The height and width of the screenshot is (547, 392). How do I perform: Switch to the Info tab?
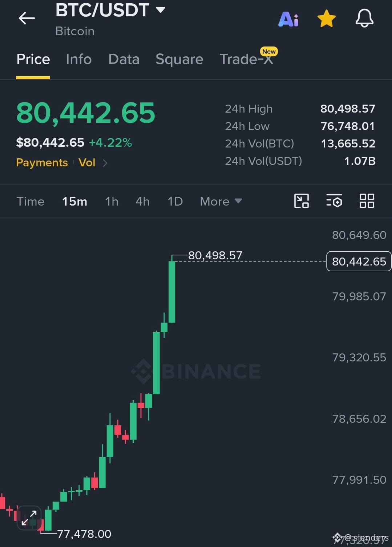tap(78, 59)
